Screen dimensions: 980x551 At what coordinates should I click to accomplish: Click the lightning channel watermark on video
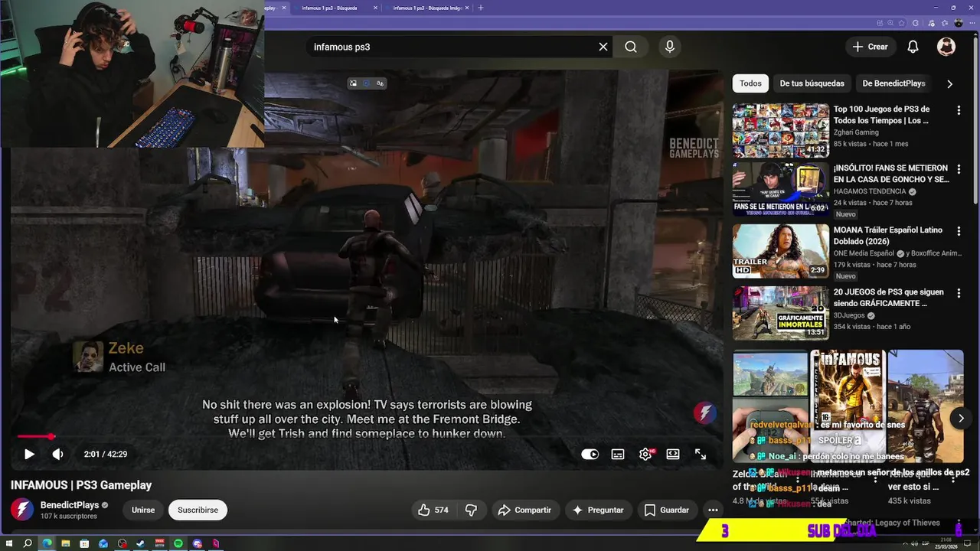tap(704, 413)
